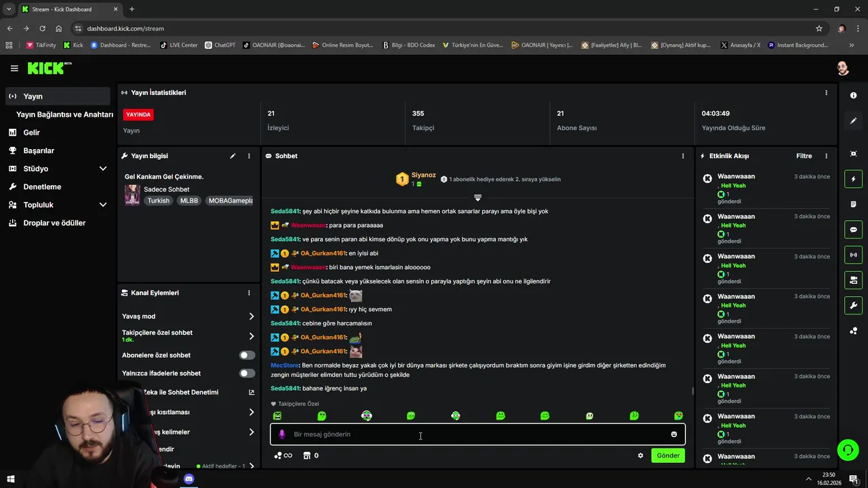Click the MOBAGameplay tag

point(231,201)
